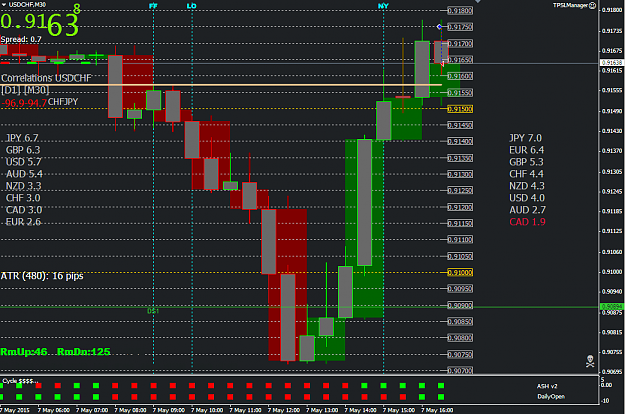The width and height of the screenshot is (625, 414).
Task: Click the red CAD 1.9 strength entry
Action: point(527,222)
